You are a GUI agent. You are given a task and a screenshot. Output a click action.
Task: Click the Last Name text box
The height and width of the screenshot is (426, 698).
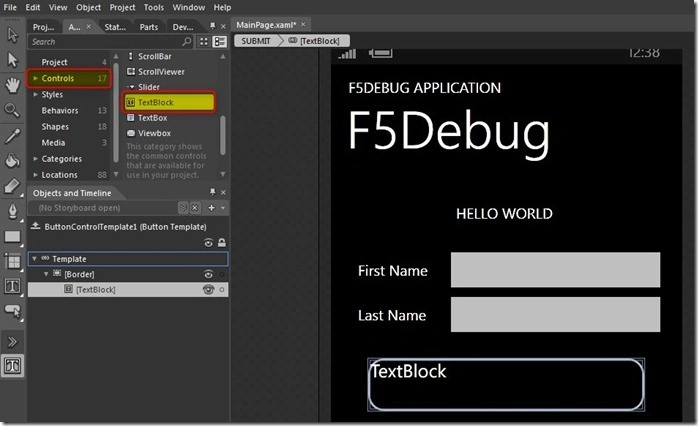(x=555, y=314)
